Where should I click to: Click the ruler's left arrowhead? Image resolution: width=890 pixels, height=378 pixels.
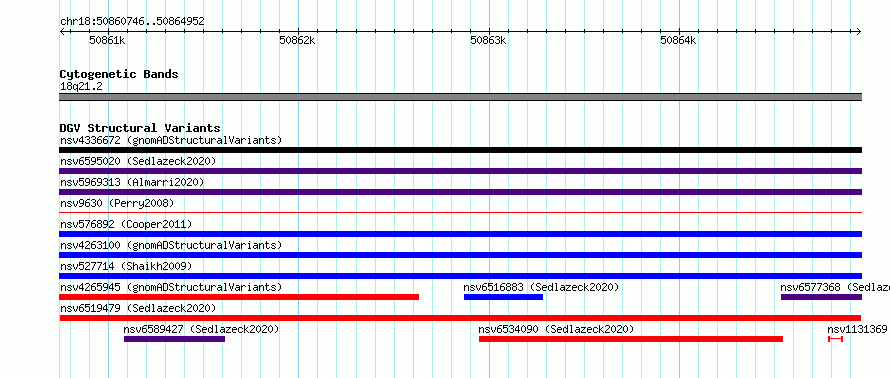(62, 31)
